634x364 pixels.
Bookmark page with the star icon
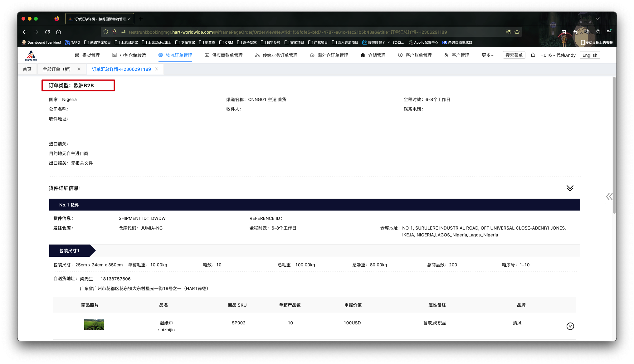tap(517, 32)
